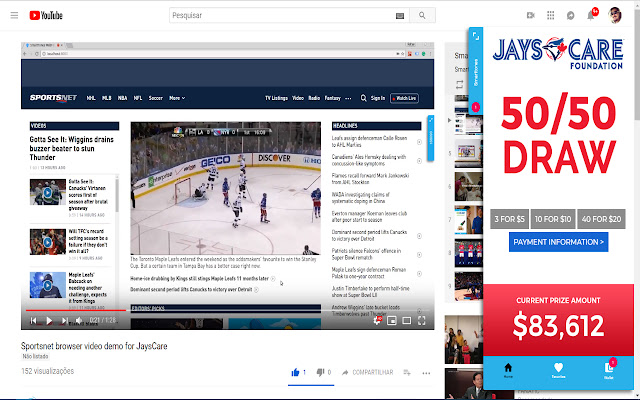This screenshot has width=640, height=400.
Task: Open the Wallet tab with badge
Action: click(609, 369)
